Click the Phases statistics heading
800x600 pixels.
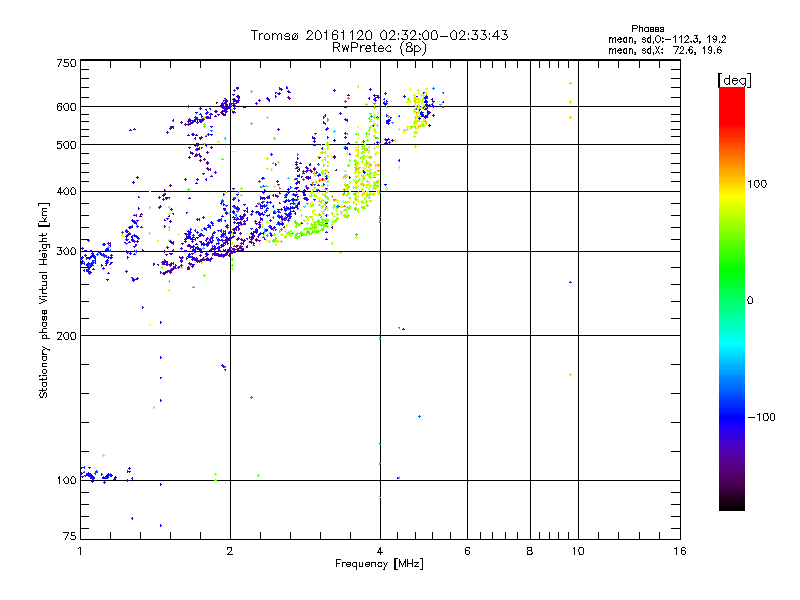tap(648, 27)
